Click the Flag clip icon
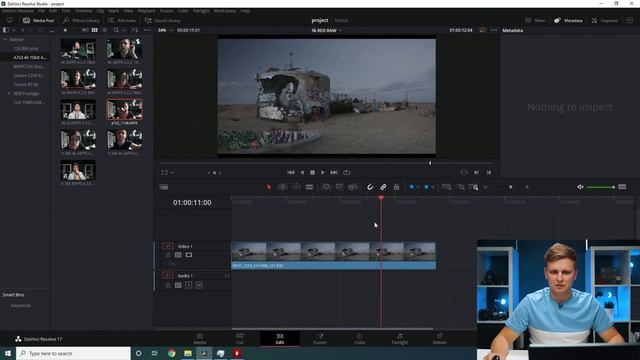Screen dimensions: 640x360 click(x=411, y=187)
